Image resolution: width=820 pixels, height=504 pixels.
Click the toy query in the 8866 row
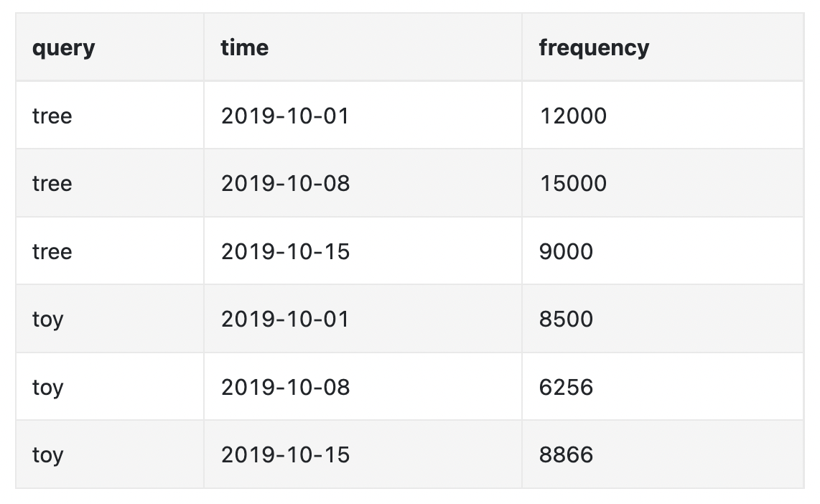(48, 454)
